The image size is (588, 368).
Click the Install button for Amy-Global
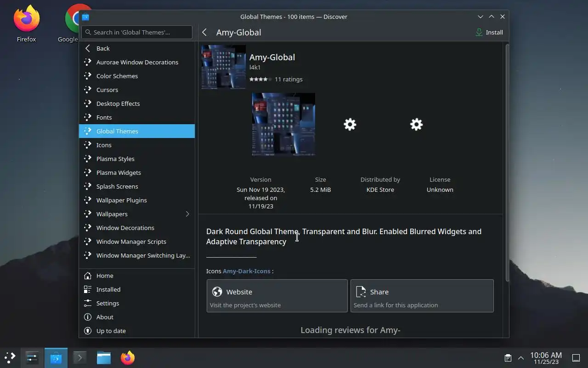click(489, 32)
